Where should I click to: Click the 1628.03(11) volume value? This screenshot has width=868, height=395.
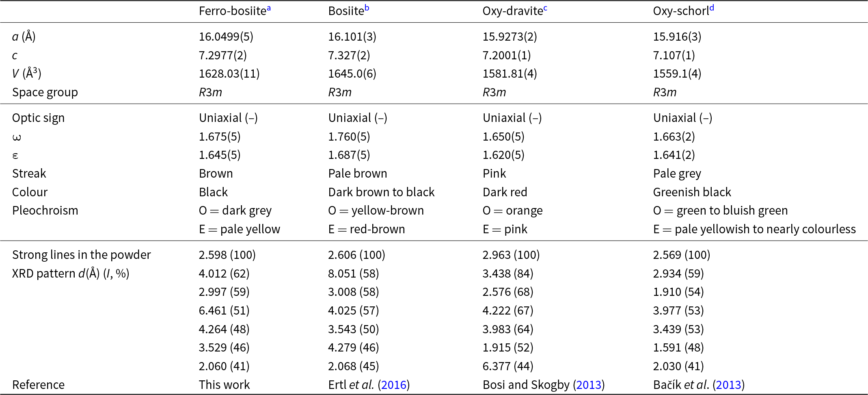click(x=229, y=74)
